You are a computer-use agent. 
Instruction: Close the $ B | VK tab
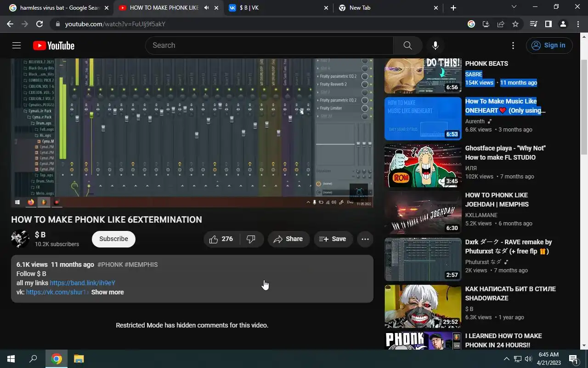326,8
